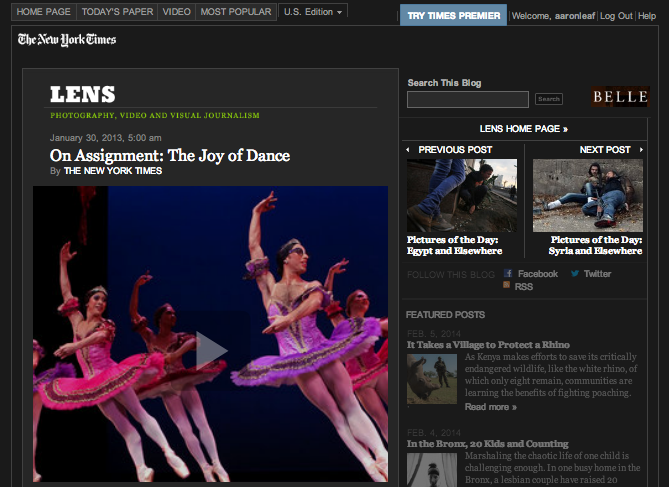Image resolution: width=669 pixels, height=487 pixels.
Task: Open the aaronleaf account link
Action: (575, 16)
